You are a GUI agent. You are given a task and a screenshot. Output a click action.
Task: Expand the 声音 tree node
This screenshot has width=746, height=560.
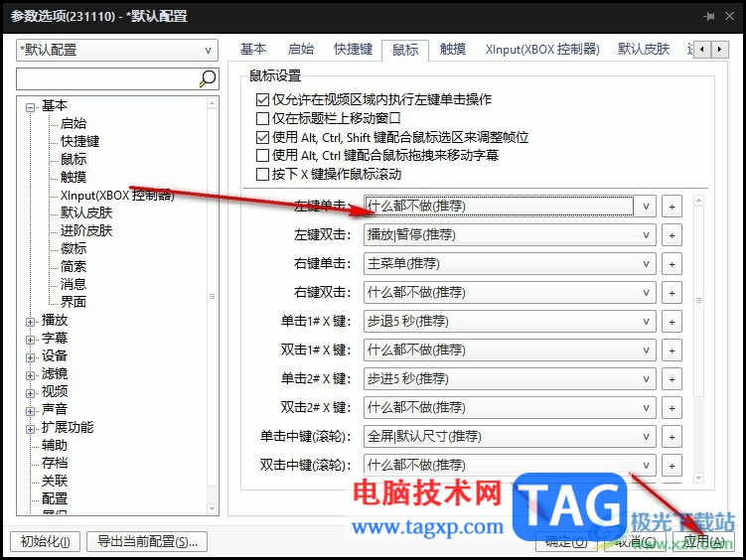pyautogui.click(x=31, y=411)
